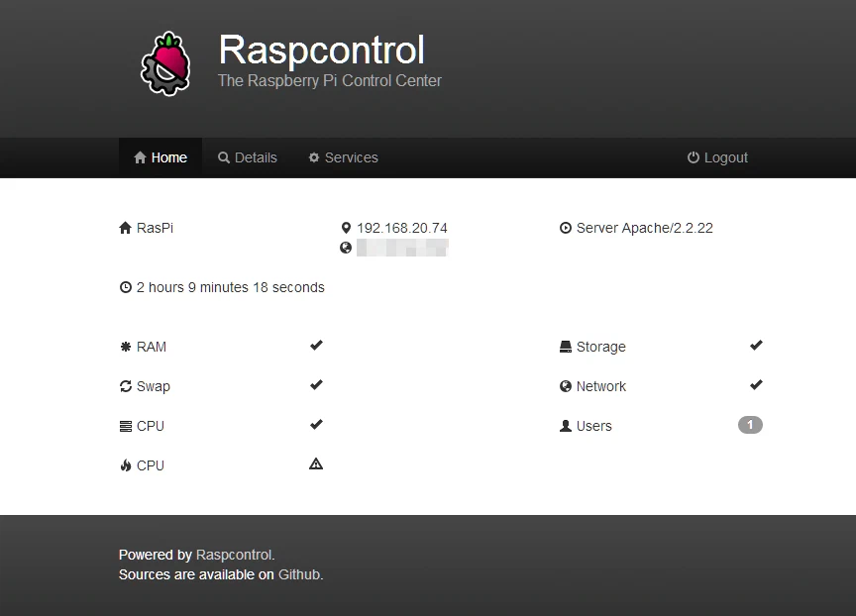Click the RAM label
Screen dimensions: 856x616
[152, 347]
